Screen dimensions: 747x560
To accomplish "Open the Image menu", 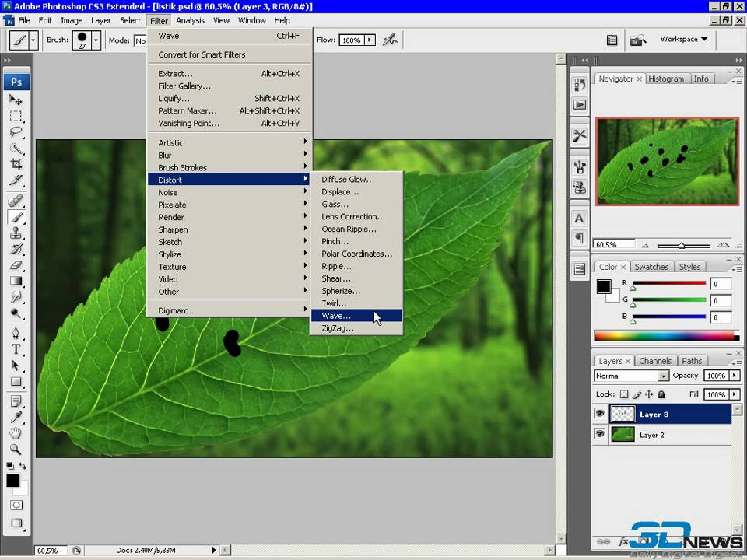I will point(72,20).
